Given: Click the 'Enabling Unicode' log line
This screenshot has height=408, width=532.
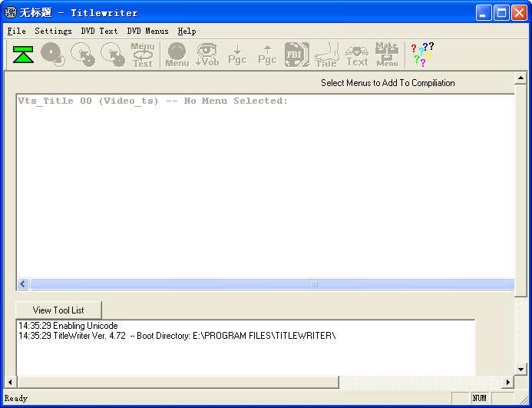Looking at the screenshot, I should (x=68, y=326).
